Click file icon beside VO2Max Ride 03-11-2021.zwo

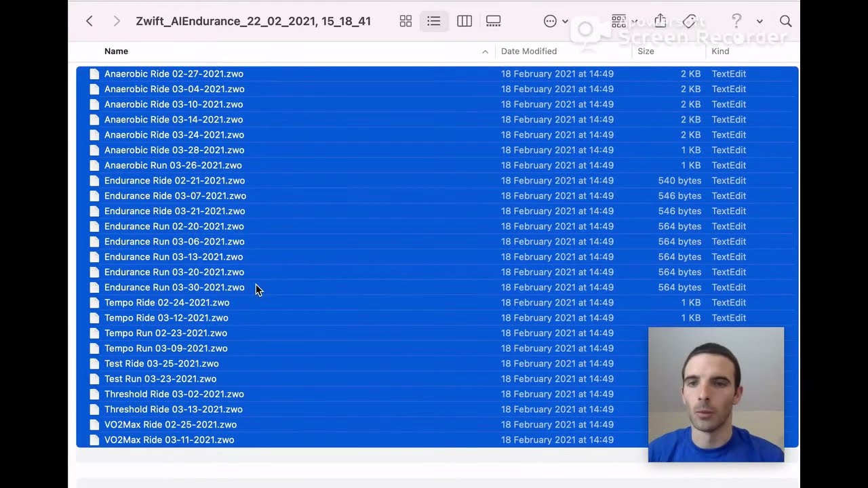[94, 440]
